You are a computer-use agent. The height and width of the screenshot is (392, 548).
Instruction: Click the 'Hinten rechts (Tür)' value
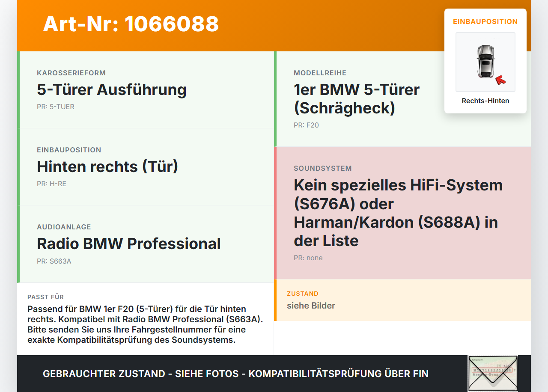pos(107,167)
